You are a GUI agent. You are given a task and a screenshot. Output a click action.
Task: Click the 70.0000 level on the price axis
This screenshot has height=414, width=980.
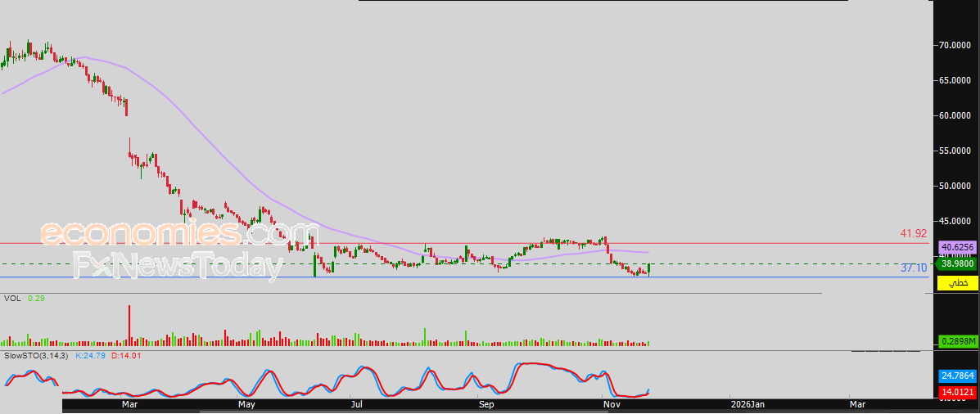(955, 45)
